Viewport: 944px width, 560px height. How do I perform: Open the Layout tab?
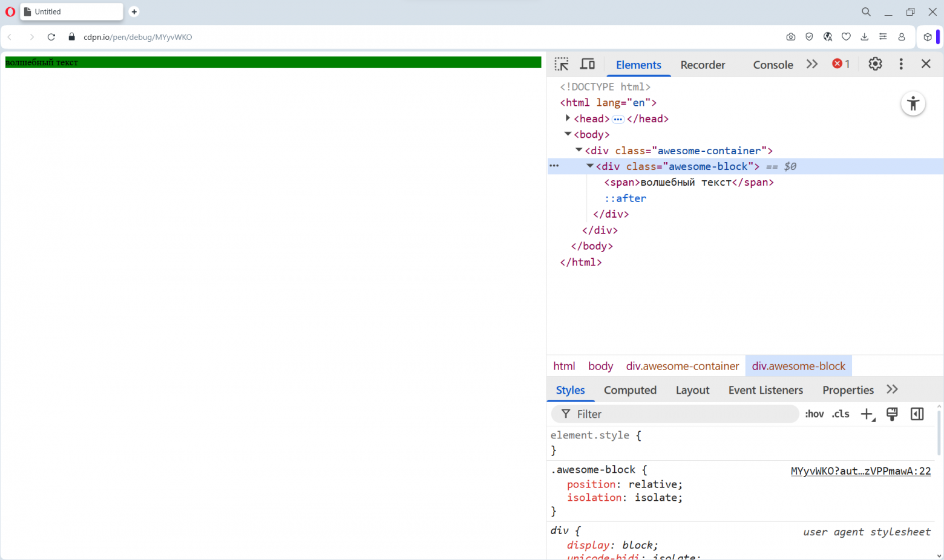pos(692,390)
